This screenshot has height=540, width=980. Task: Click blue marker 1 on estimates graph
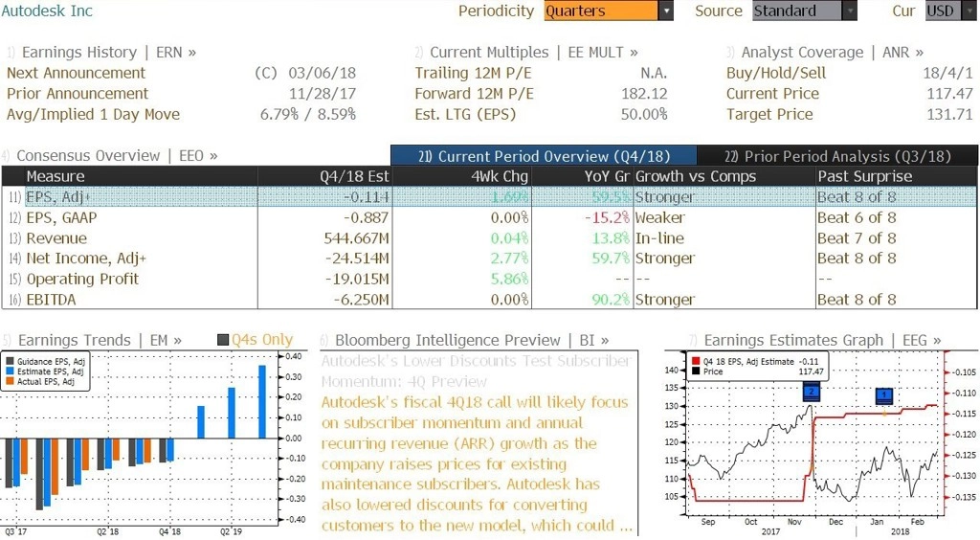coord(883,395)
